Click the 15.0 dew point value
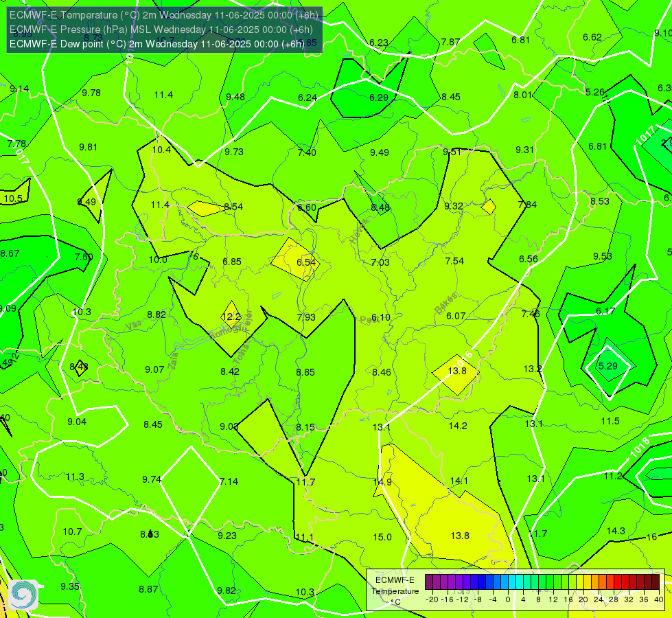Viewport: 672px width, 618px height. (382, 537)
